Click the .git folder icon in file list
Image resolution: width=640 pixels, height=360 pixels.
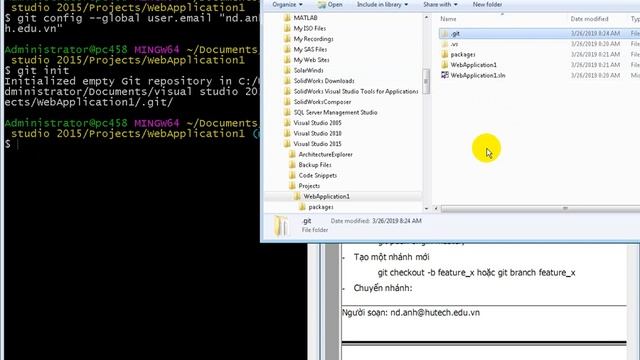click(445, 33)
